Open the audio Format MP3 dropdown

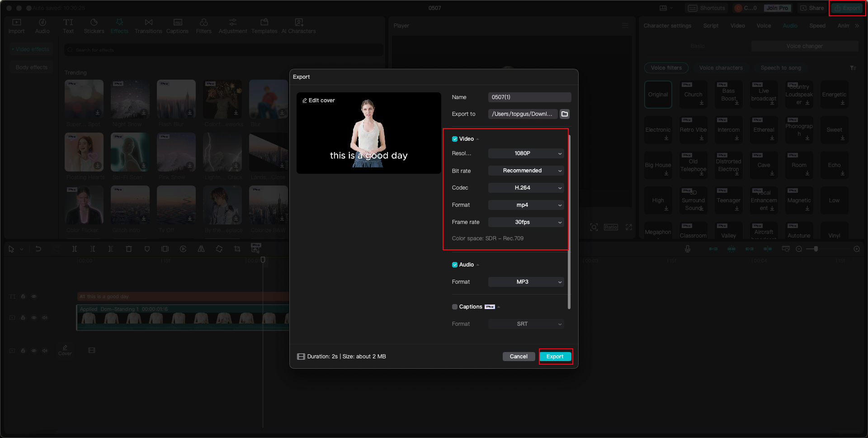pyautogui.click(x=526, y=282)
